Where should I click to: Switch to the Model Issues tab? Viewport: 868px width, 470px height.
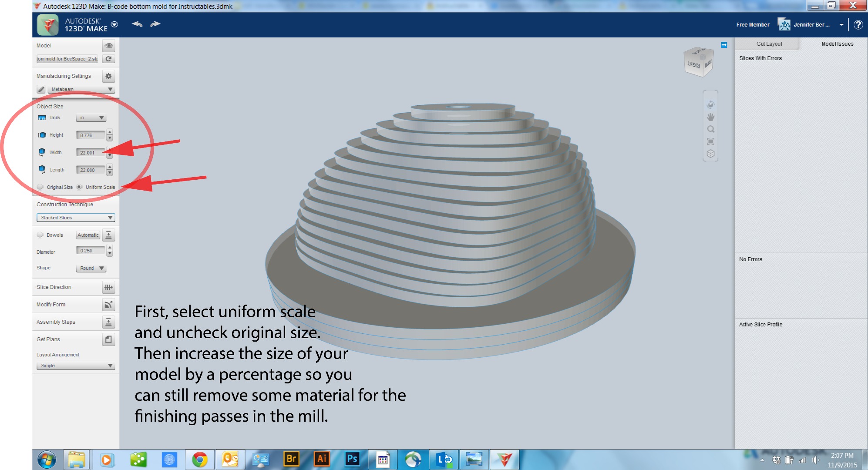[x=837, y=44]
